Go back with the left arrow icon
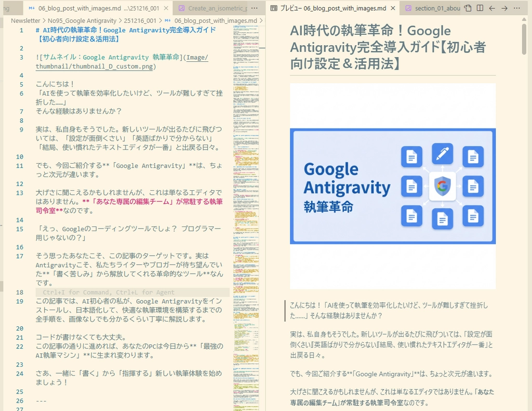 [x=492, y=8]
